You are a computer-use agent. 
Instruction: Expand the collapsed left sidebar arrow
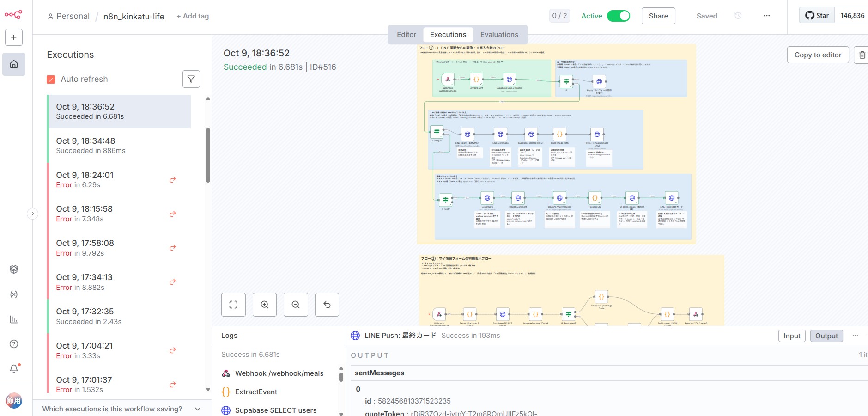[x=32, y=214]
